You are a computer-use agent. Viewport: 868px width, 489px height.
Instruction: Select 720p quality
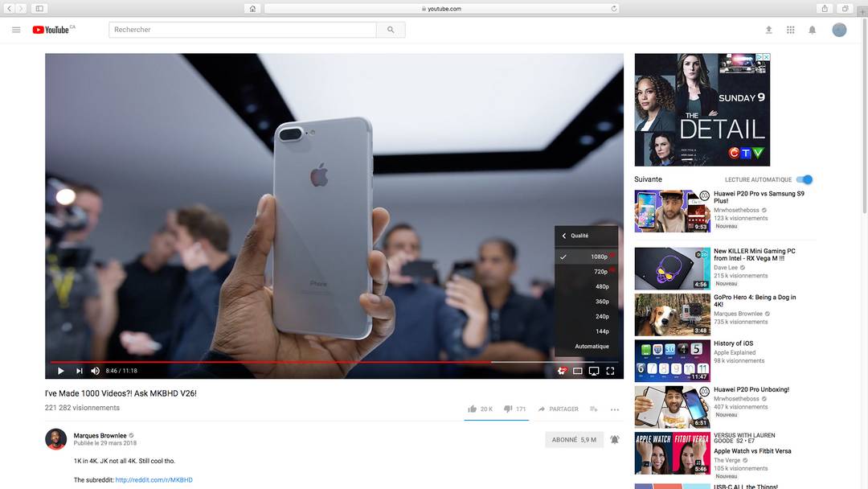click(587, 272)
